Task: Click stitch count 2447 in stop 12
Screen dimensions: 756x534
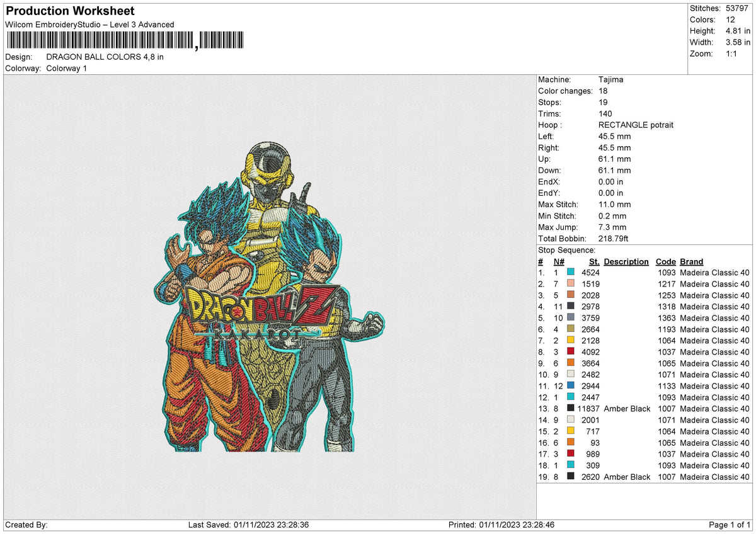Action: pos(590,397)
